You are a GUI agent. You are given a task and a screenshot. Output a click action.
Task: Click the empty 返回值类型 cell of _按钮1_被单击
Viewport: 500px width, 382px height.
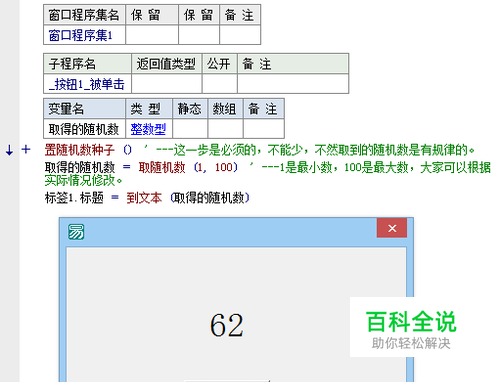click(167, 84)
